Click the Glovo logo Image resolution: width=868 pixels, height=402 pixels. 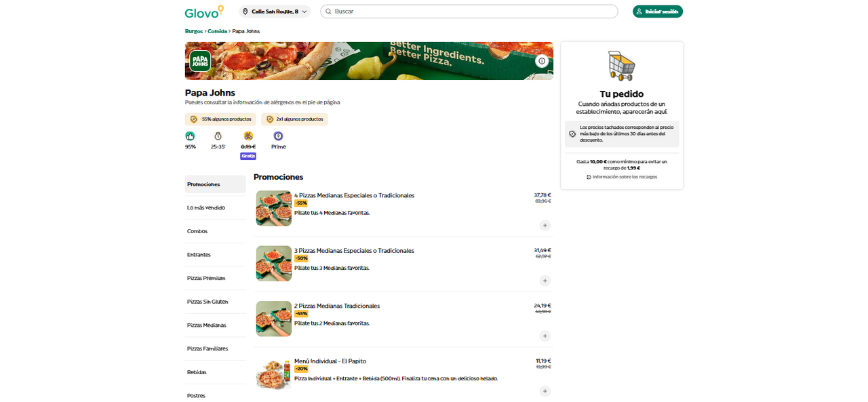(204, 12)
